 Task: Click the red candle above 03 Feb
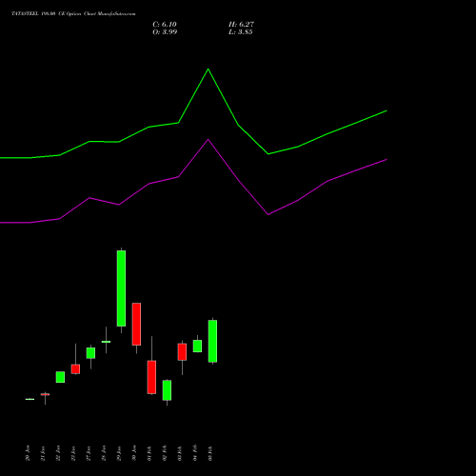182,352
